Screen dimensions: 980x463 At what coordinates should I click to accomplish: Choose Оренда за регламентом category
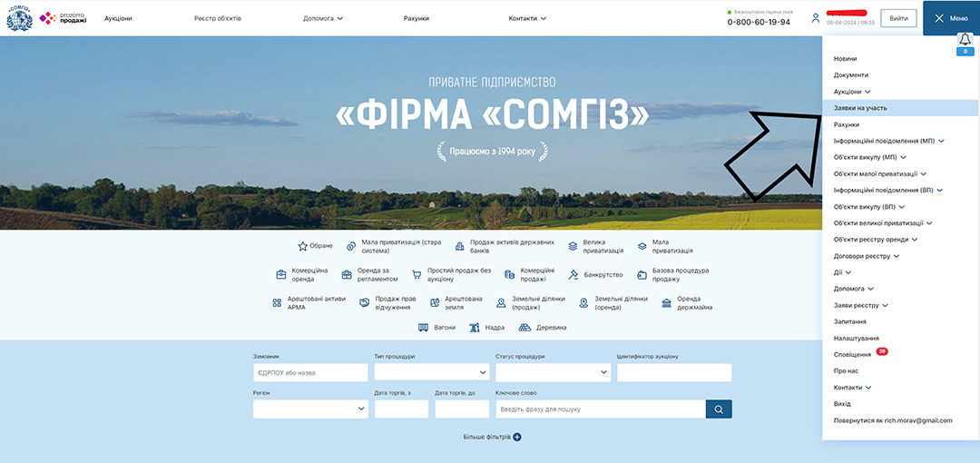coord(369,275)
